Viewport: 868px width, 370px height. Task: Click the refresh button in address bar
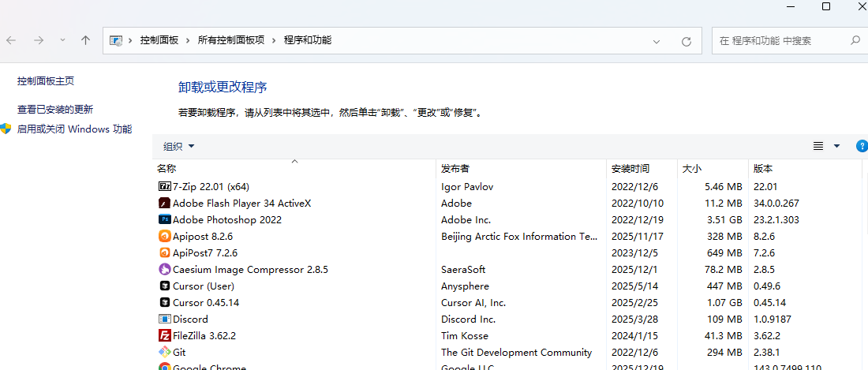[686, 41]
